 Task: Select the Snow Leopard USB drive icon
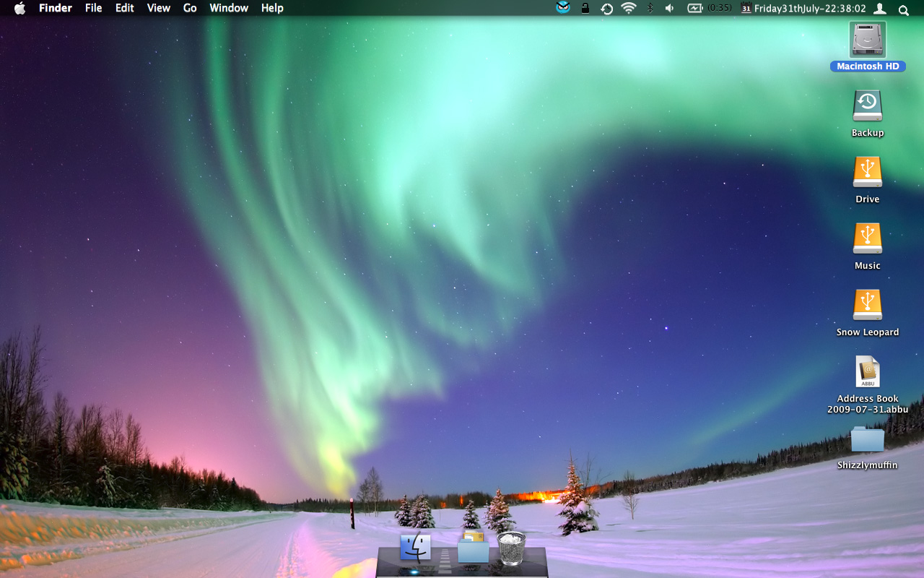(868, 305)
